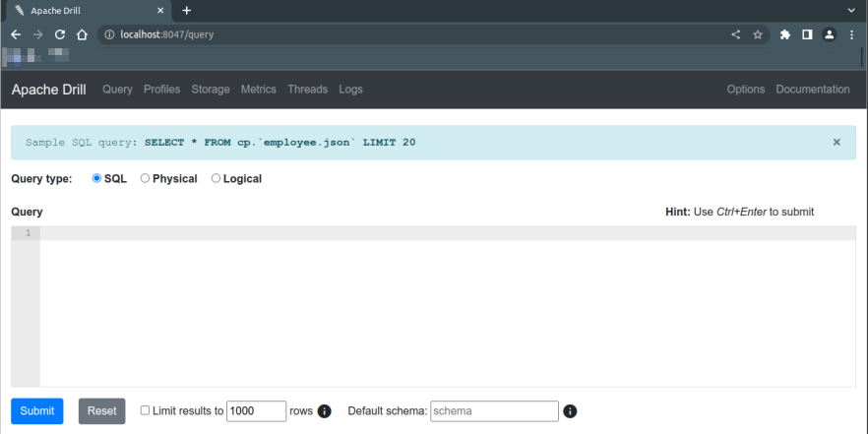This screenshot has width=868, height=434.
Task: View site information icon in address bar
Action: [109, 34]
